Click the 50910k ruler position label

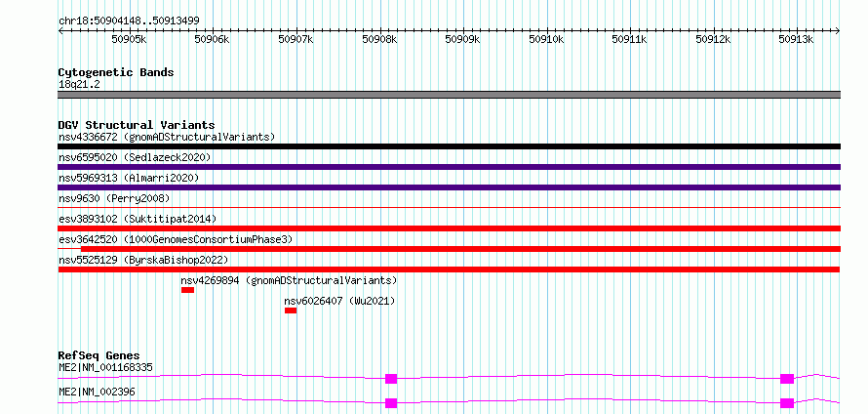(546, 39)
